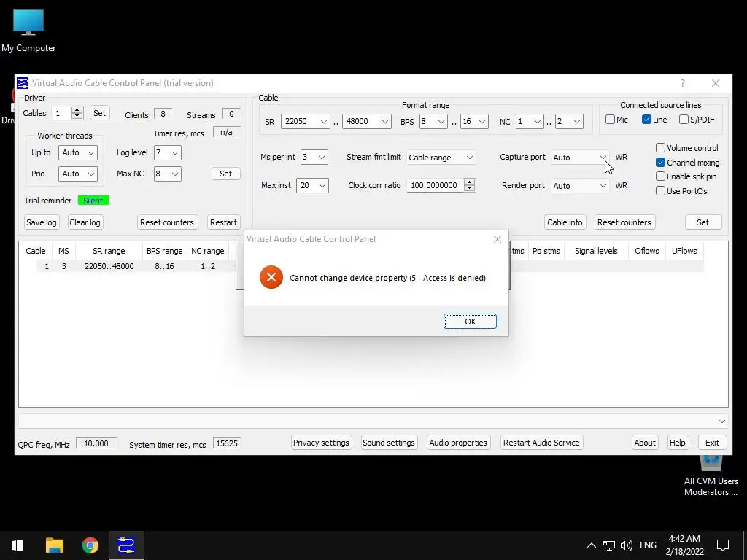Open Privacy settings

coord(321,443)
